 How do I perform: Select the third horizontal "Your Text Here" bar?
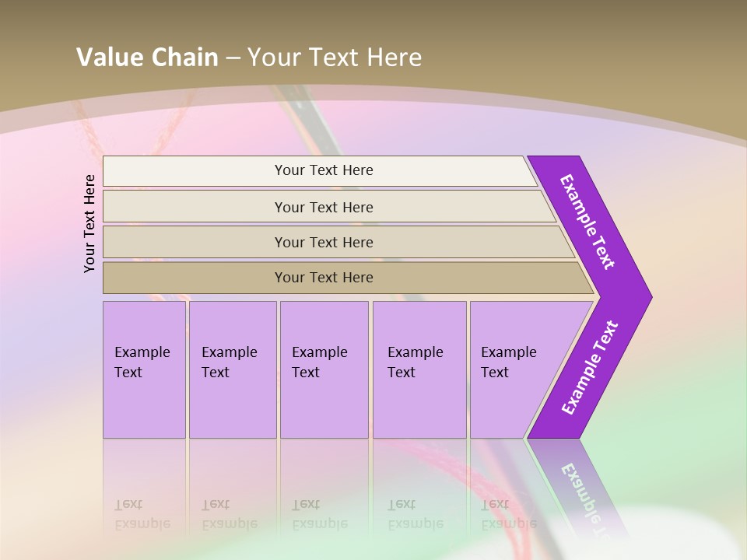click(x=323, y=242)
